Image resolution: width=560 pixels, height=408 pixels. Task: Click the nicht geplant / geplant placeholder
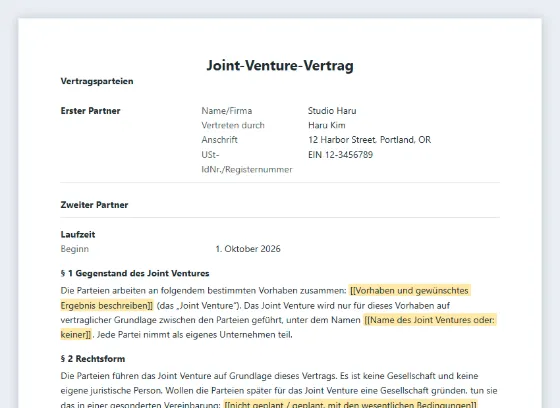tap(350, 404)
